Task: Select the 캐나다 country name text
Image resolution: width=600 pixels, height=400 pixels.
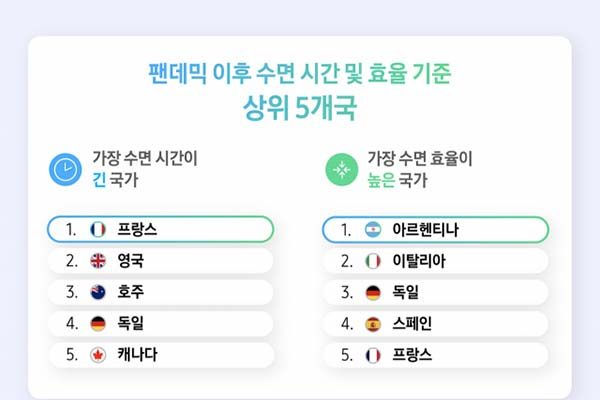Action: 137,354
